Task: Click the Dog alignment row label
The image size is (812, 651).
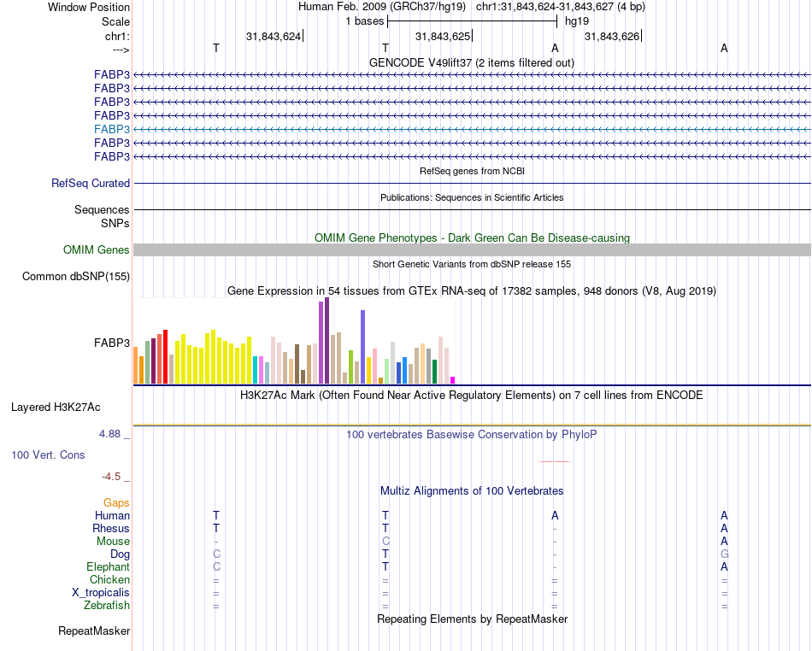Action: [x=120, y=554]
